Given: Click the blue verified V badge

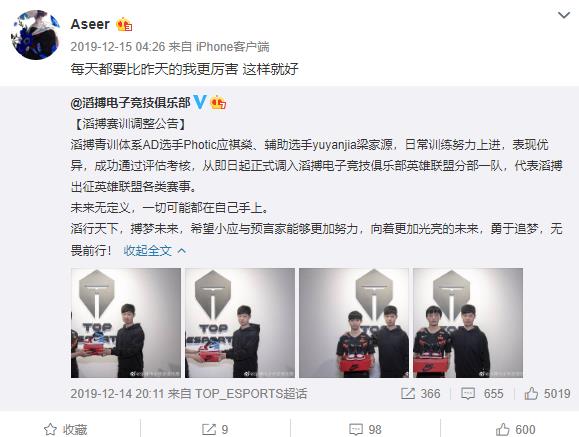Looking at the screenshot, I should 200,102.
